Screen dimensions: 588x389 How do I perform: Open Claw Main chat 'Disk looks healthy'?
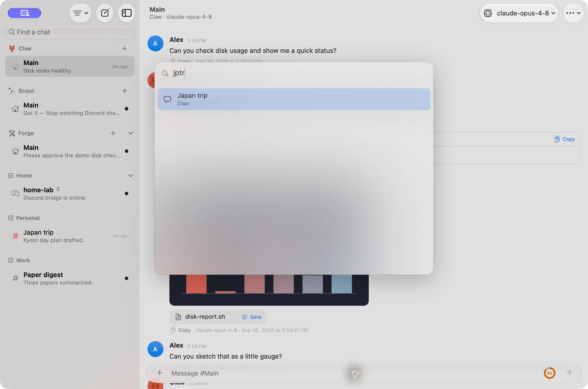pyautogui.click(x=70, y=66)
